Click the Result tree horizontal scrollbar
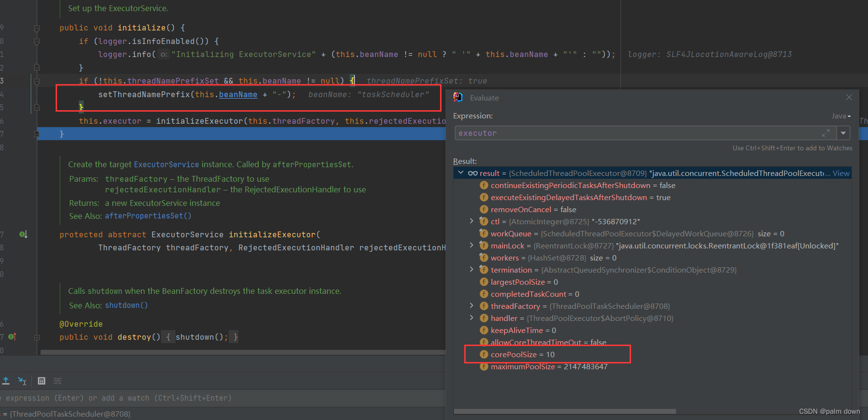Viewport: 868px width, 420px height. 565,412
